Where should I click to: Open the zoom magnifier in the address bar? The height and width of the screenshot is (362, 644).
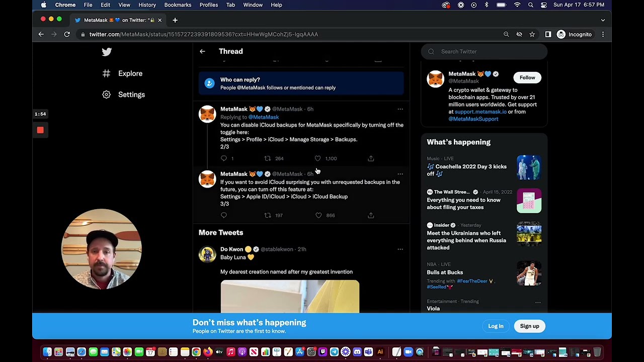[506, 34]
